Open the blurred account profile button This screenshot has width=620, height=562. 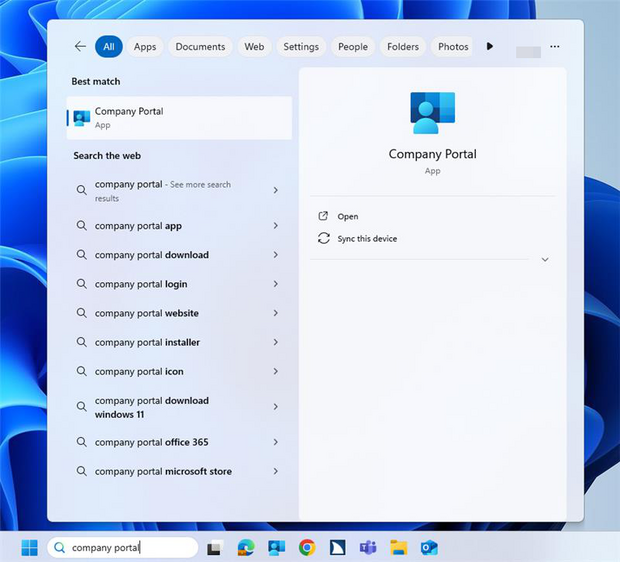pos(528,52)
